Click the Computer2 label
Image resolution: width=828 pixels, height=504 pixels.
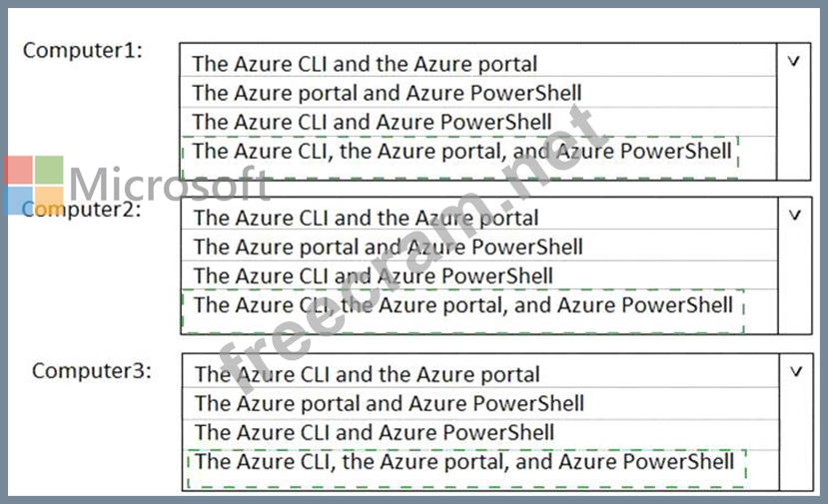(82, 210)
